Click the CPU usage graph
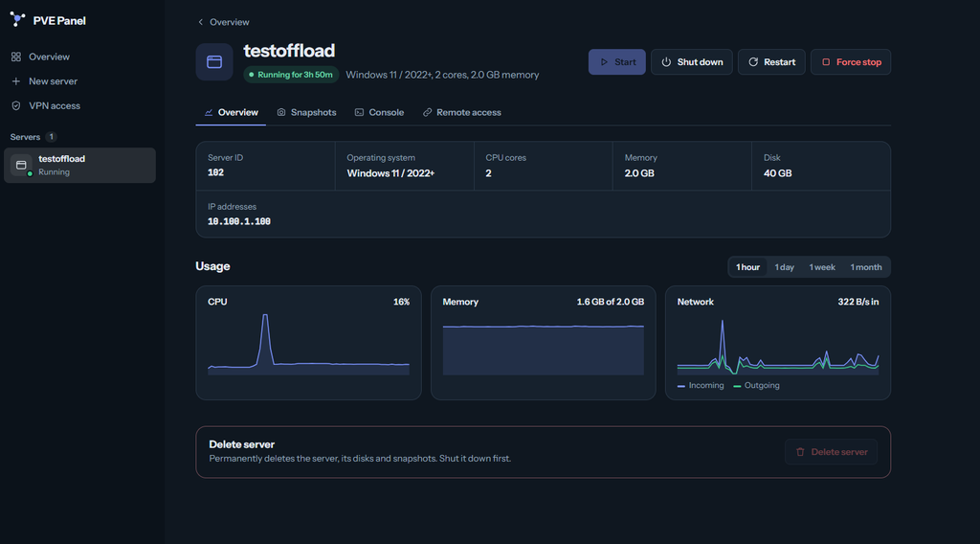Screen dimensions: 980x544 pos(309,344)
